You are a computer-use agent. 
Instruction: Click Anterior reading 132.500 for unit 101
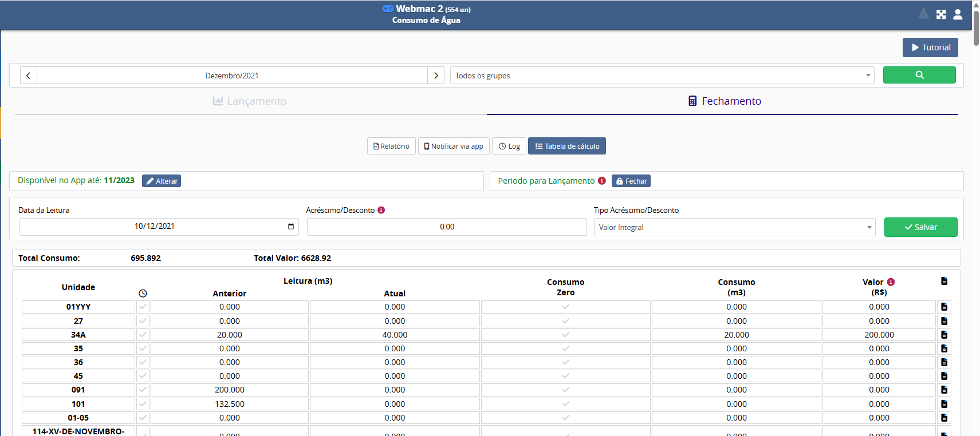point(230,404)
